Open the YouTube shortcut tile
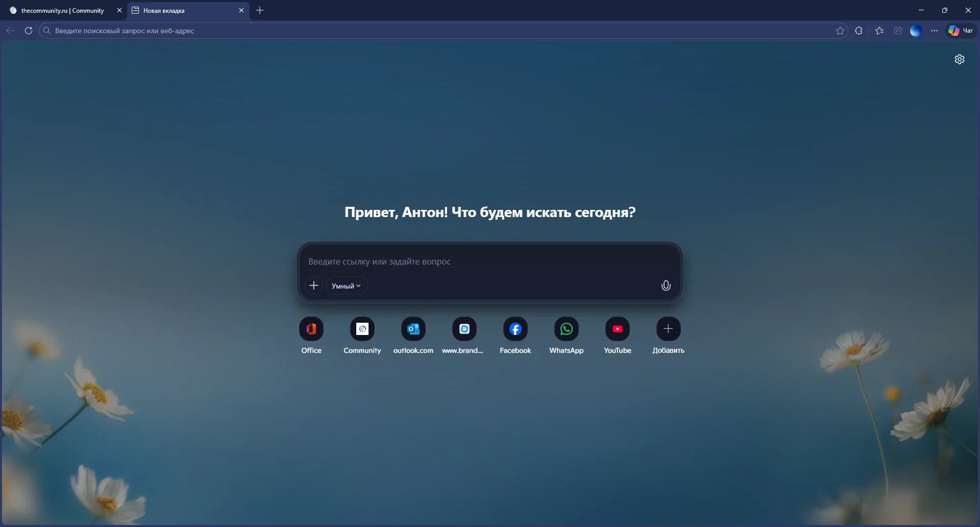The width and height of the screenshot is (980, 527). pos(618,329)
